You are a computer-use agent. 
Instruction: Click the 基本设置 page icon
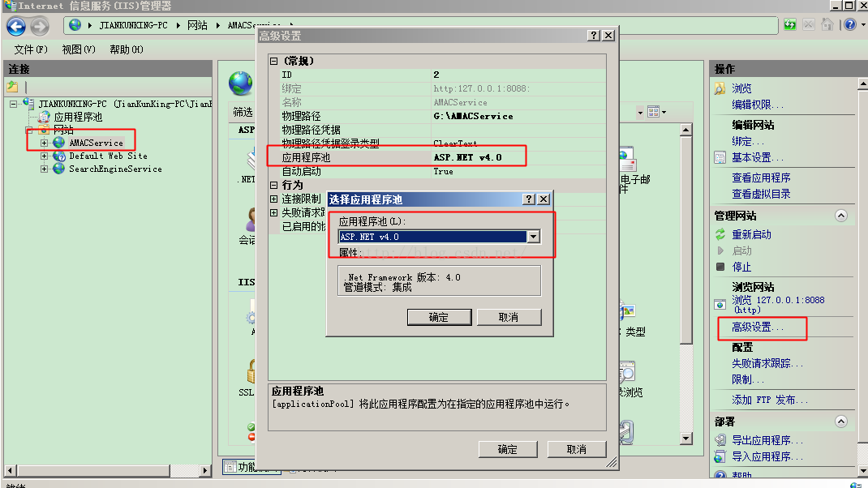click(720, 158)
